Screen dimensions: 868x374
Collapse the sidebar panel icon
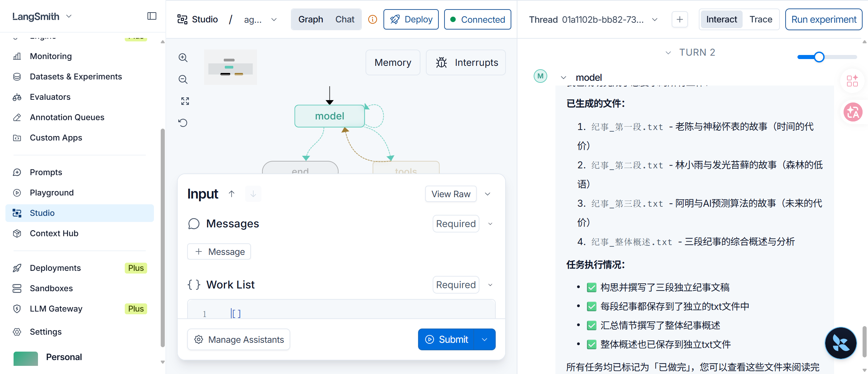coord(152,16)
